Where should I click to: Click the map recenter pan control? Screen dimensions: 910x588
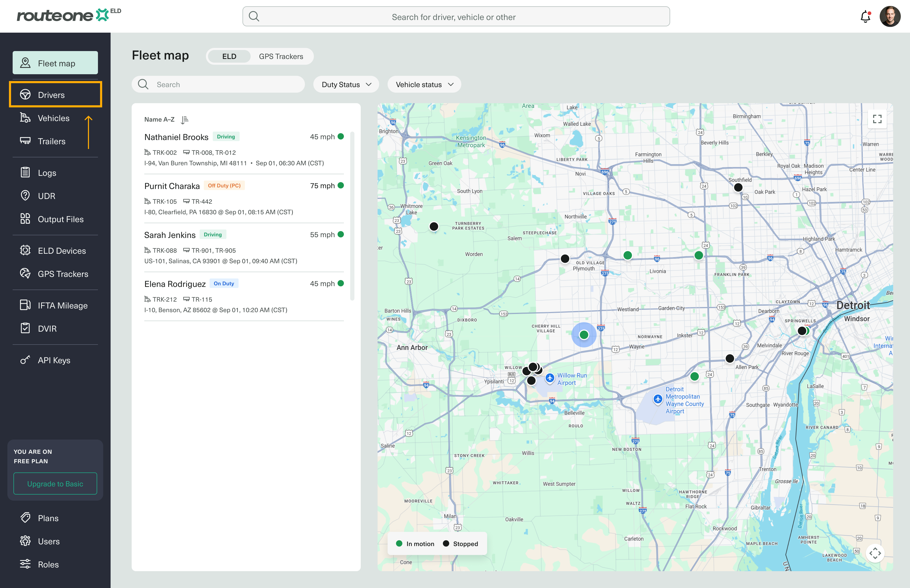tap(875, 553)
